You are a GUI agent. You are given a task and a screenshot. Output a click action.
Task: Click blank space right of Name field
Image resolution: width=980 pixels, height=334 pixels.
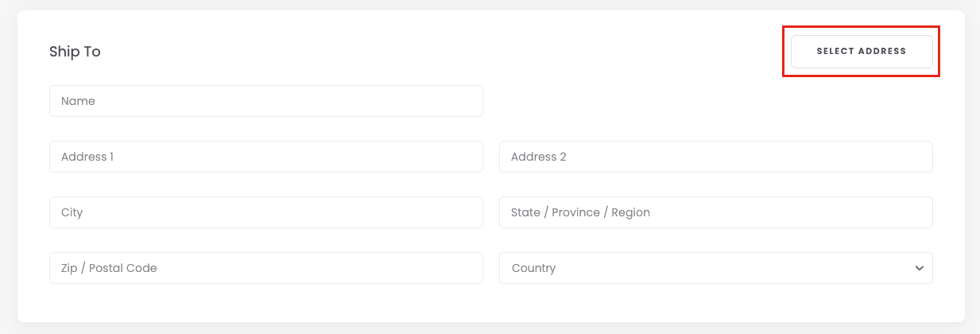[x=707, y=101]
